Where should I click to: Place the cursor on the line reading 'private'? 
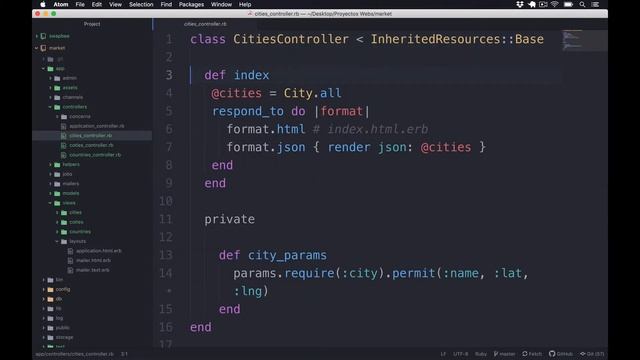tap(229, 219)
